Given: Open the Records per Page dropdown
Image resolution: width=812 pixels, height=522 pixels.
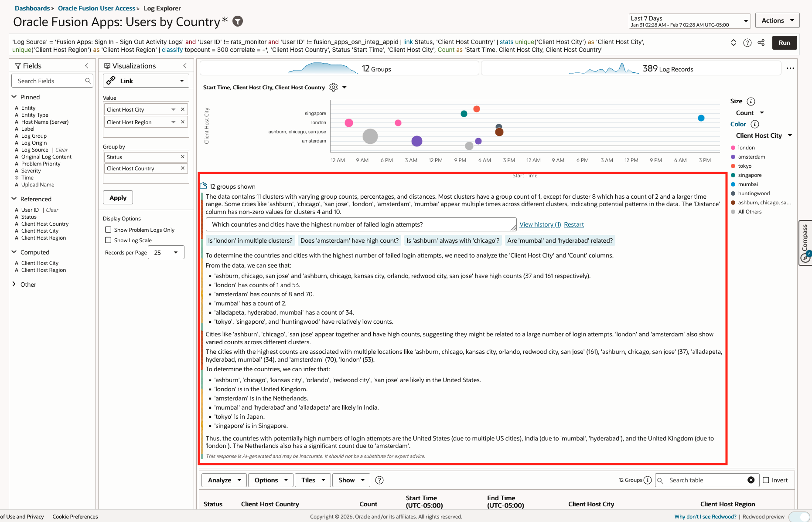Looking at the screenshot, I should click(176, 252).
